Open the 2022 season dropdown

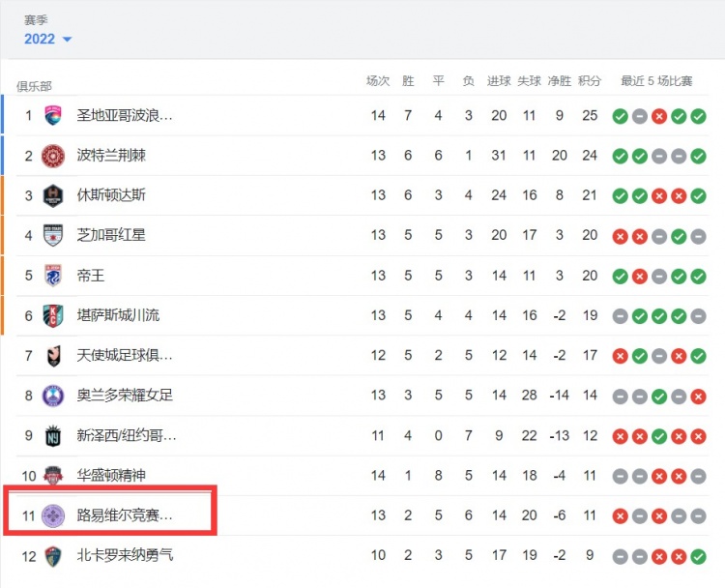(x=47, y=39)
